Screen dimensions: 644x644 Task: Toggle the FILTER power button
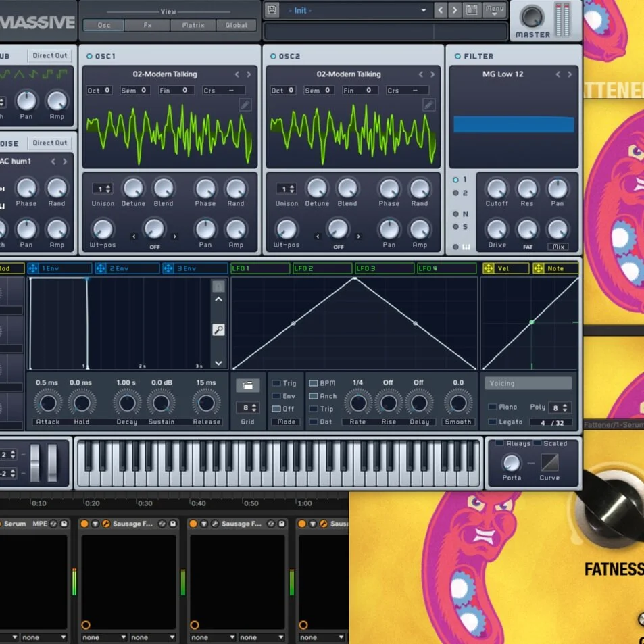[457, 56]
